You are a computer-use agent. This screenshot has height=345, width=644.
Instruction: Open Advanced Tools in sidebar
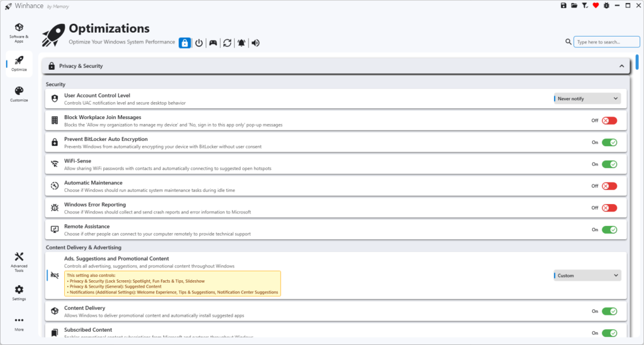[19, 262]
